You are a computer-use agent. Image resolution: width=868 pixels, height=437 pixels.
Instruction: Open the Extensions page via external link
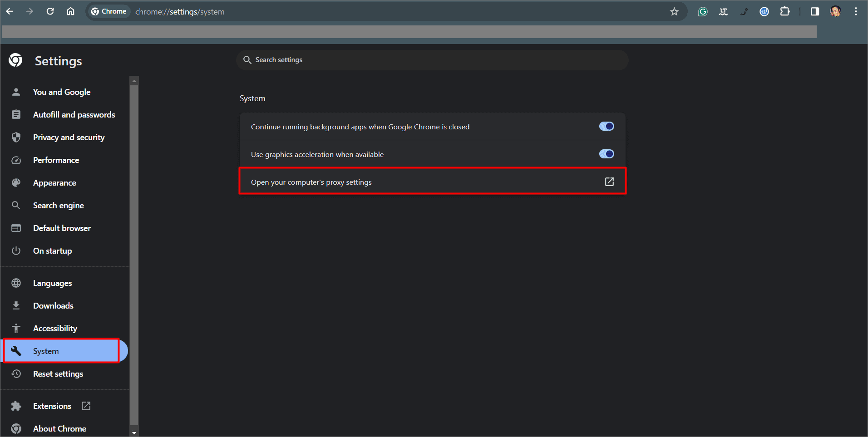click(85, 406)
